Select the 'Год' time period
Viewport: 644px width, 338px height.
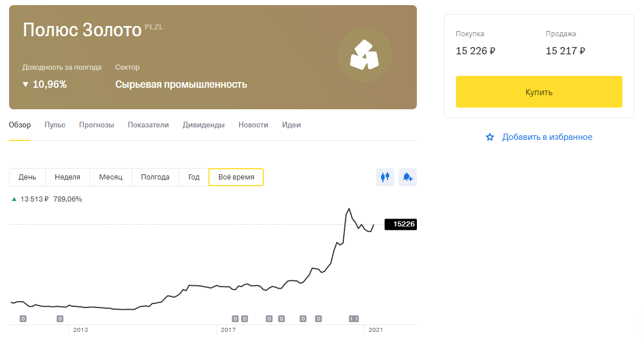pos(194,177)
